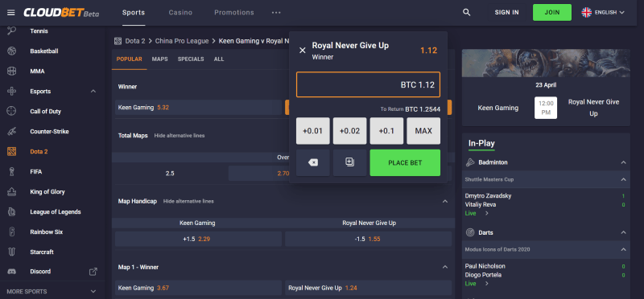Select the MMA icon in sidebar

point(11,71)
